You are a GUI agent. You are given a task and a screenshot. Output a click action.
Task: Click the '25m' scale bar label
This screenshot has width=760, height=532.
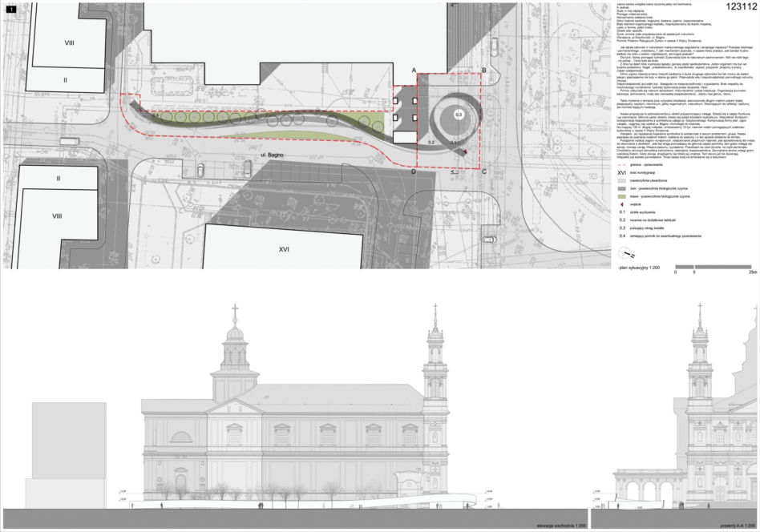[x=752, y=272]
